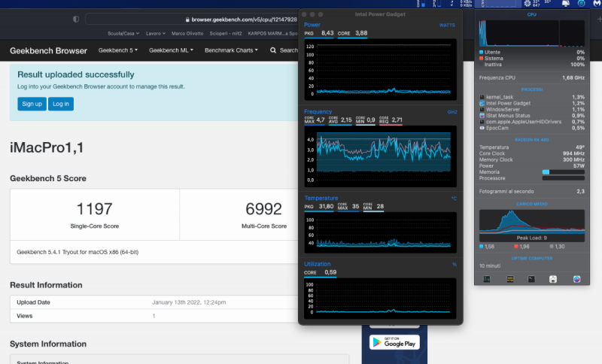Click the fan sensors menu bar icon
Screen dimensions: 602x364
[528, 5]
